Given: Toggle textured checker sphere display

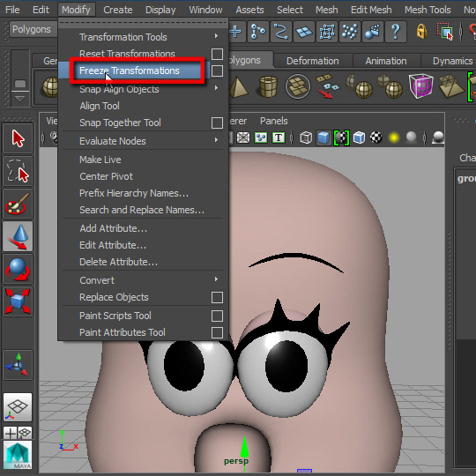Looking at the screenshot, I should (376, 138).
